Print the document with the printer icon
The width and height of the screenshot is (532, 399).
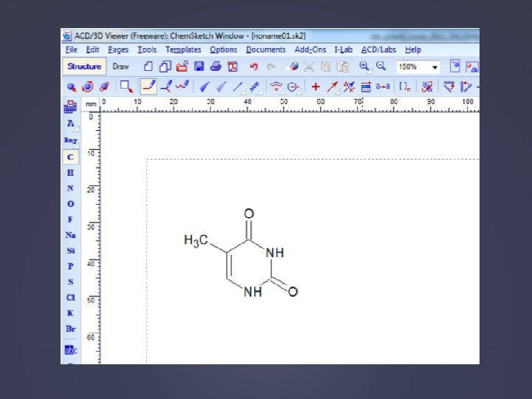point(216,66)
